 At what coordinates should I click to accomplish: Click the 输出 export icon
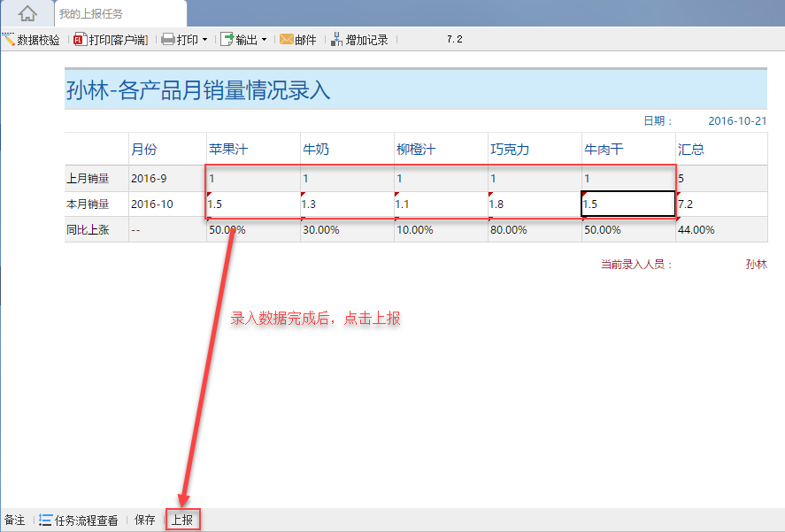[x=227, y=40]
